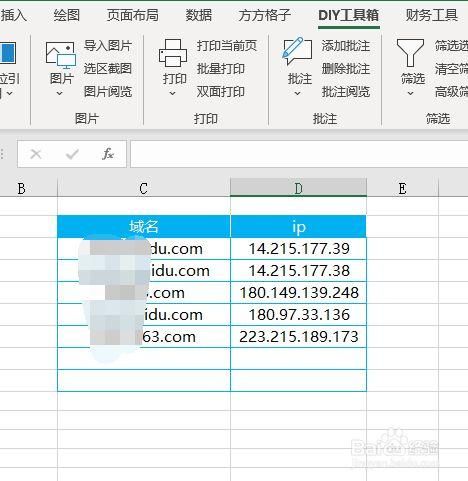The image size is (468, 481).
Task: Open the 财务工具 tab
Action: tap(432, 15)
